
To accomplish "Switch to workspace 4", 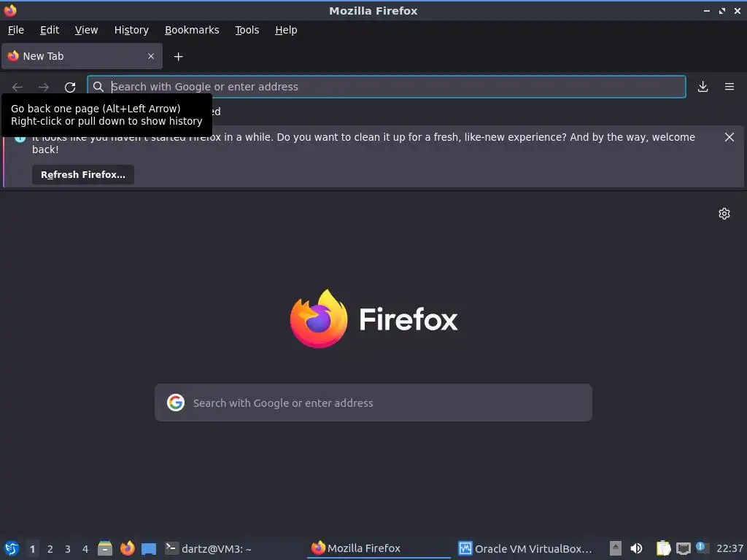I will point(85,549).
